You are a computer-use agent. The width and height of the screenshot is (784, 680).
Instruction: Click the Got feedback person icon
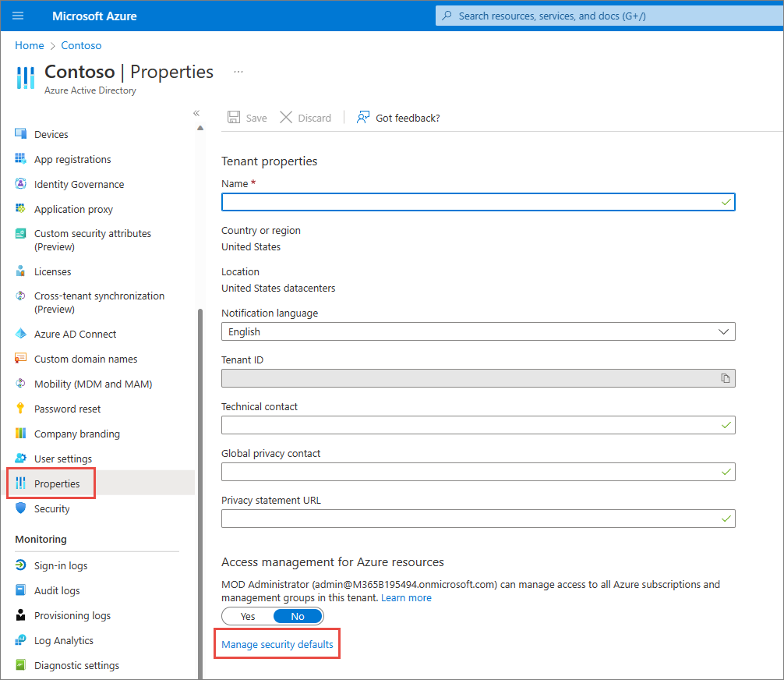coord(363,118)
